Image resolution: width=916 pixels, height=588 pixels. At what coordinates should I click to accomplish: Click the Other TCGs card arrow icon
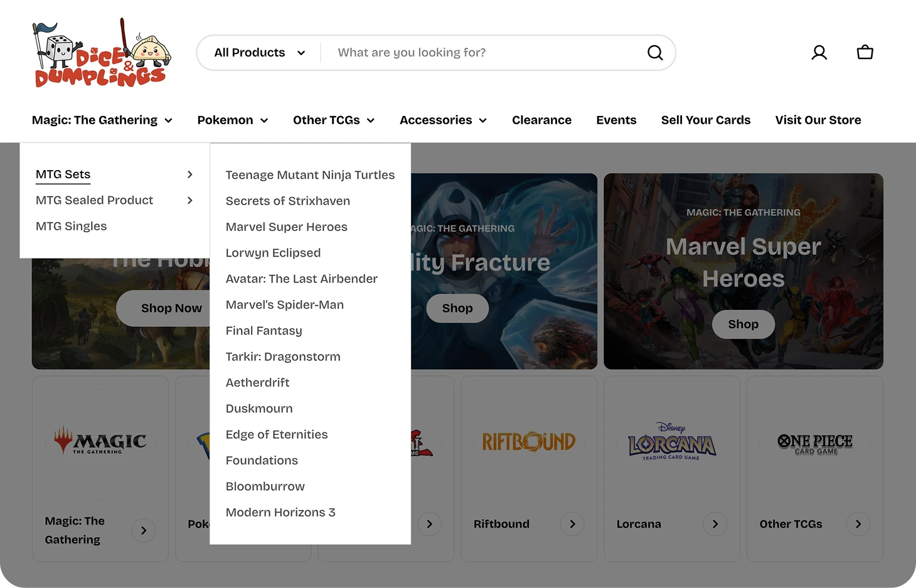(858, 524)
